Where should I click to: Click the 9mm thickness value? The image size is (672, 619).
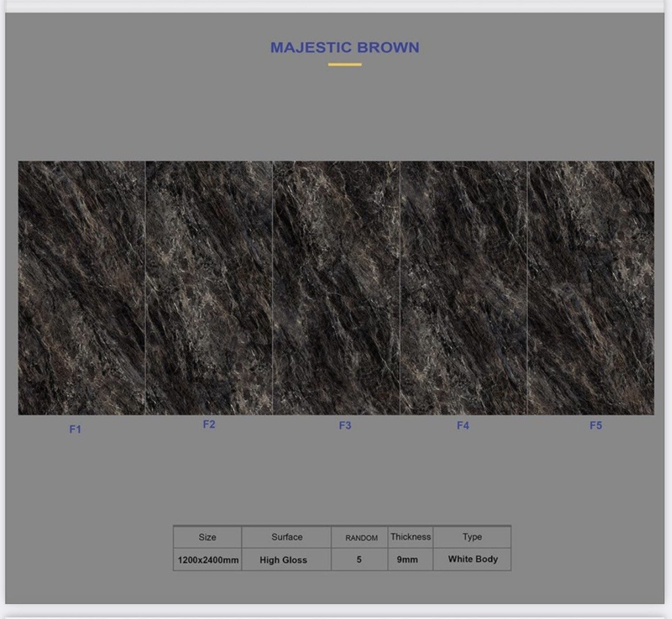[x=407, y=559]
